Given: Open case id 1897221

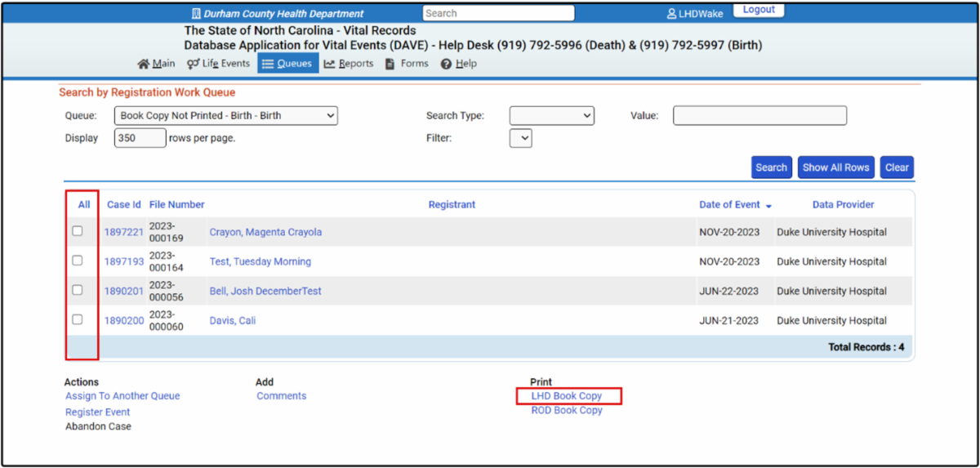Looking at the screenshot, I should pyautogui.click(x=124, y=233).
